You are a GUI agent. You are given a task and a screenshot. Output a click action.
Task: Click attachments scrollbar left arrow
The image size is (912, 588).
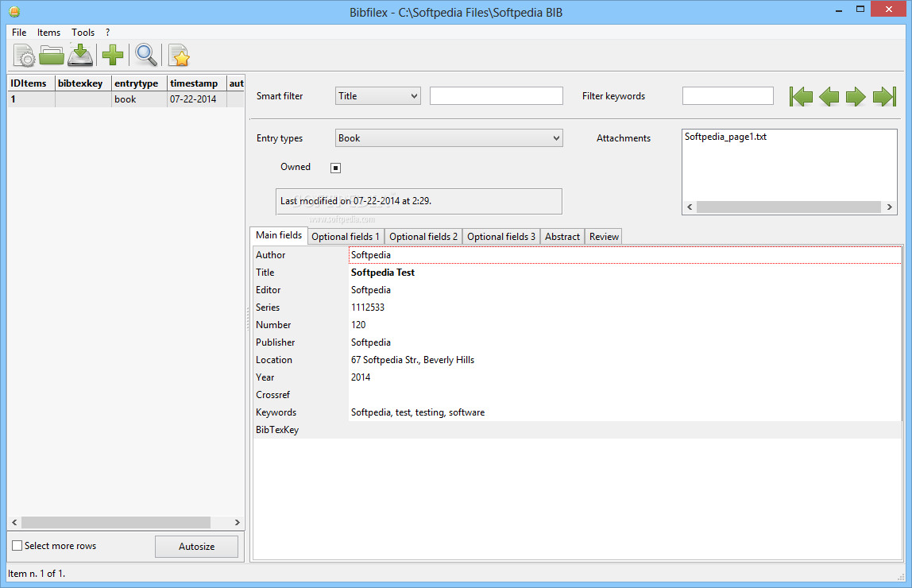coord(690,207)
